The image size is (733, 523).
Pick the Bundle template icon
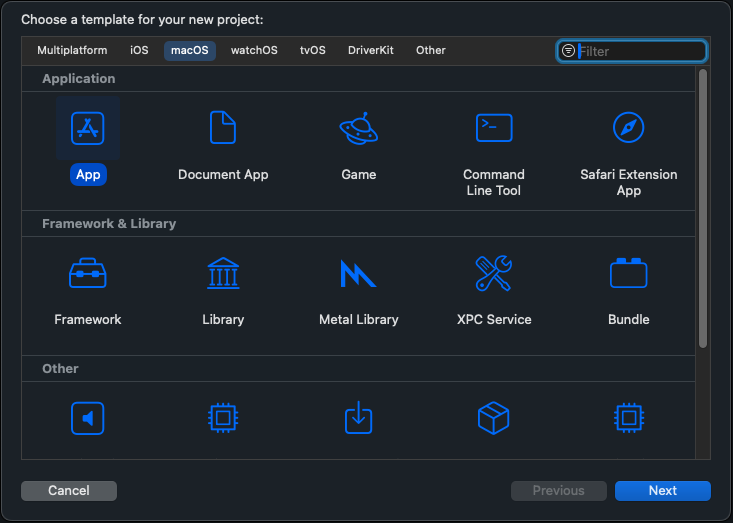pos(628,273)
